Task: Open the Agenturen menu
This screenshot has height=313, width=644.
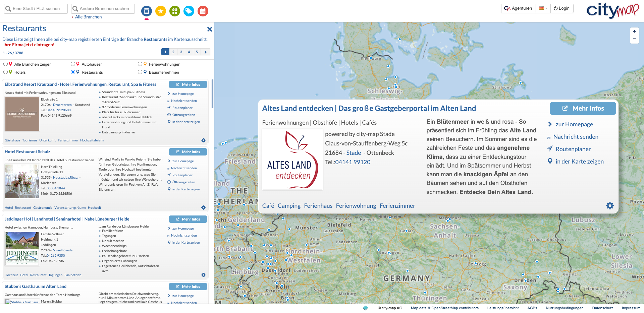Action: (x=518, y=8)
